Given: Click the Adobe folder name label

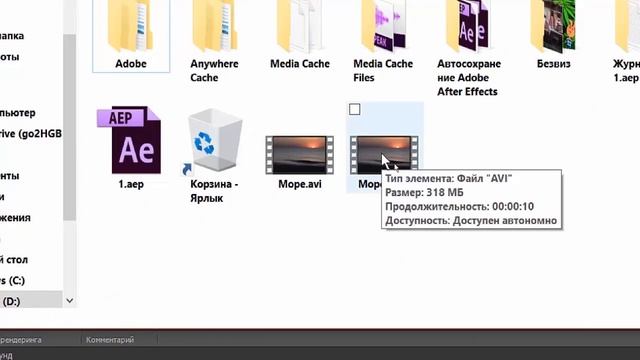Looking at the screenshot, I should point(131,64).
